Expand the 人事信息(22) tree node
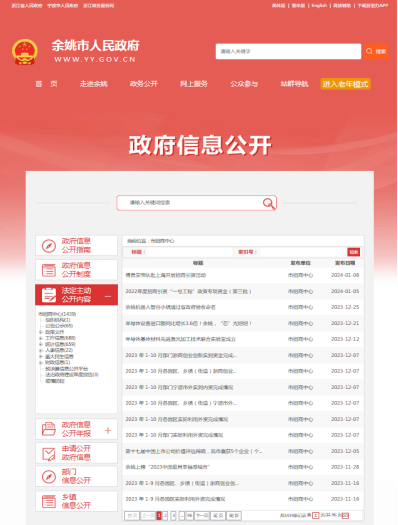398x525 pixels. click(41, 350)
